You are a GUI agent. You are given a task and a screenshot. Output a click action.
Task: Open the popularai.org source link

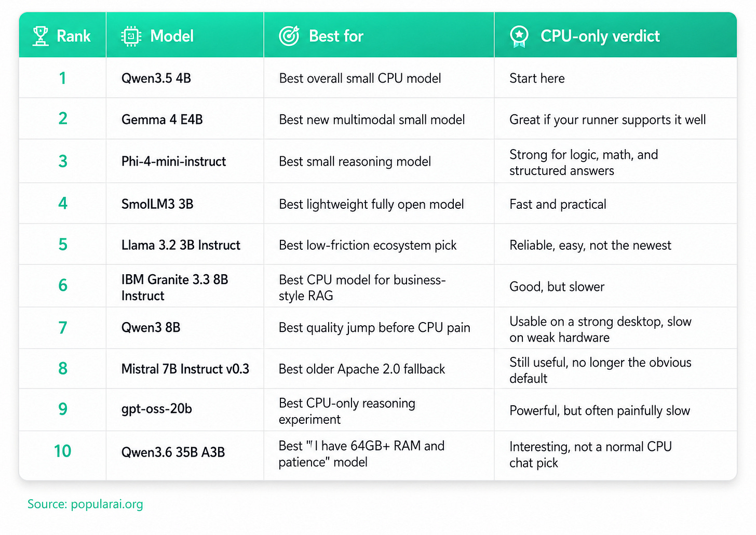(85, 504)
